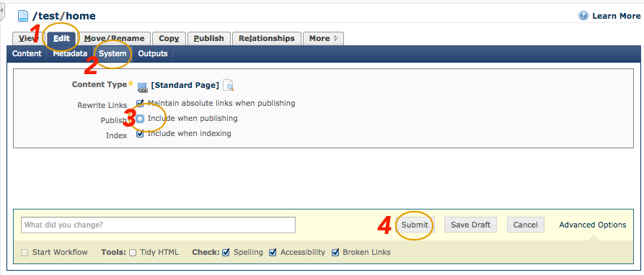The width and height of the screenshot is (644, 275).
Task: Check Include when publishing
Action: pos(140,119)
